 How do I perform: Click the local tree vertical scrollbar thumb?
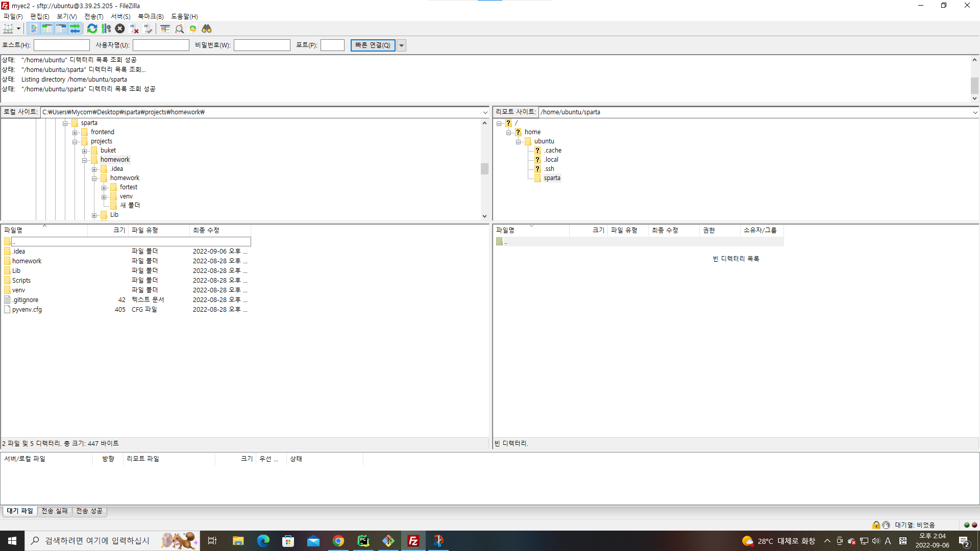[484, 168]
